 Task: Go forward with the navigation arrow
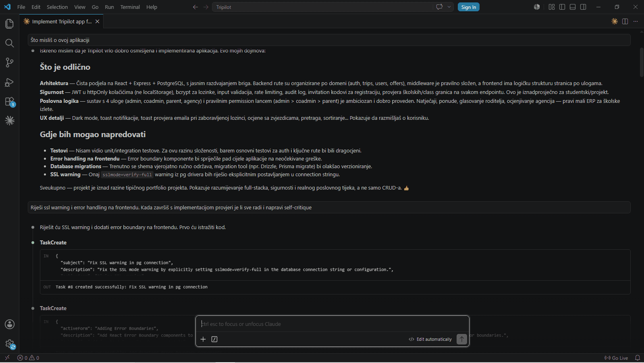pyautogui.click(x=206, y=7)
